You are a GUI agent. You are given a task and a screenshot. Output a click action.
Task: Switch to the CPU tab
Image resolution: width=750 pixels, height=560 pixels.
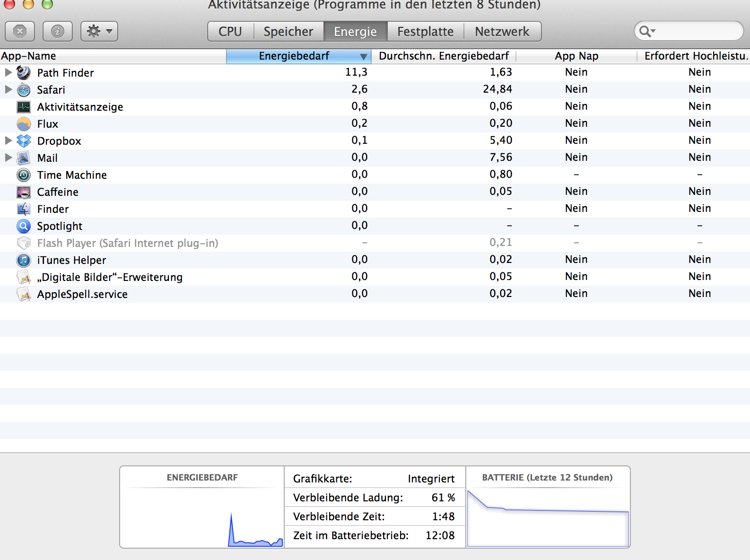(231, 32)
